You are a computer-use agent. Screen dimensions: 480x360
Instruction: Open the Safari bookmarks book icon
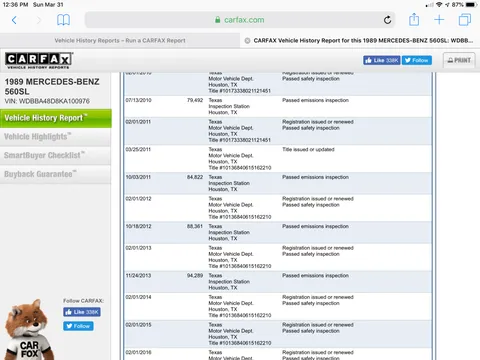pyautogui.click(x=63, y=20)
